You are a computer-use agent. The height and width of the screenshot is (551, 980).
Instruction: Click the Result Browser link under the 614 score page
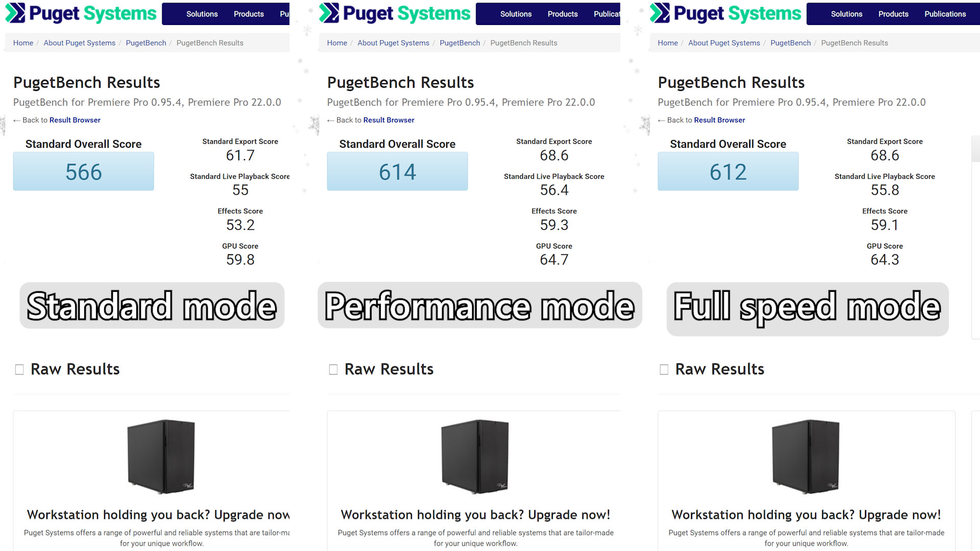point(389,120)
